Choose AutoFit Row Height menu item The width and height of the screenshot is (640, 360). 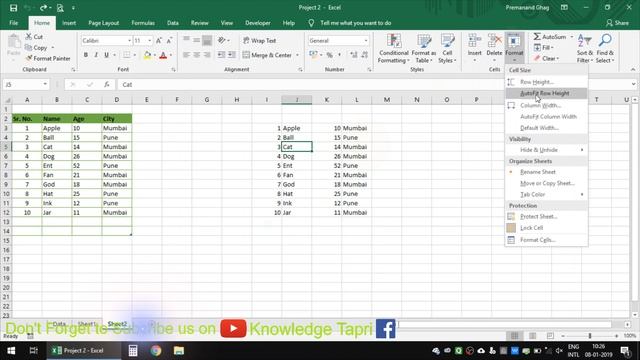(x=547, y=93)
